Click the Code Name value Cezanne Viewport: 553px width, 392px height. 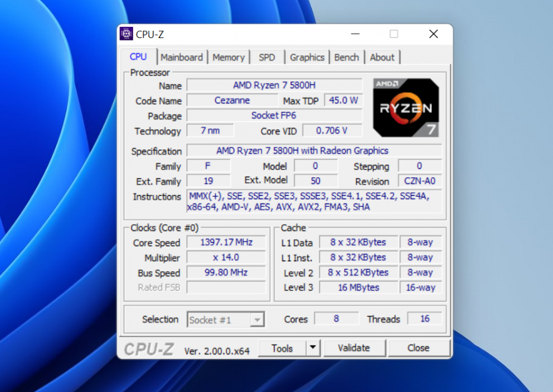[x=232, y=100]
